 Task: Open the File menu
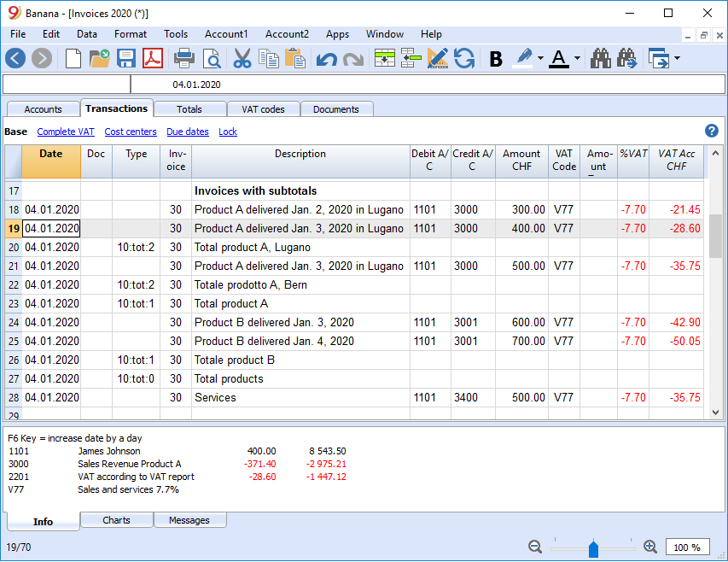18,34
